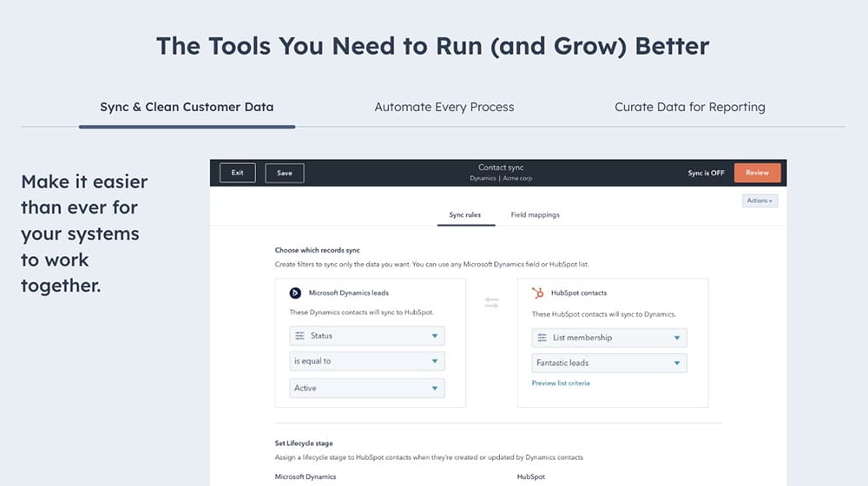The width and height of the screenshot is (868, 486).
Task: Open the List membership dropdown
Action: (x=609, y=338)
